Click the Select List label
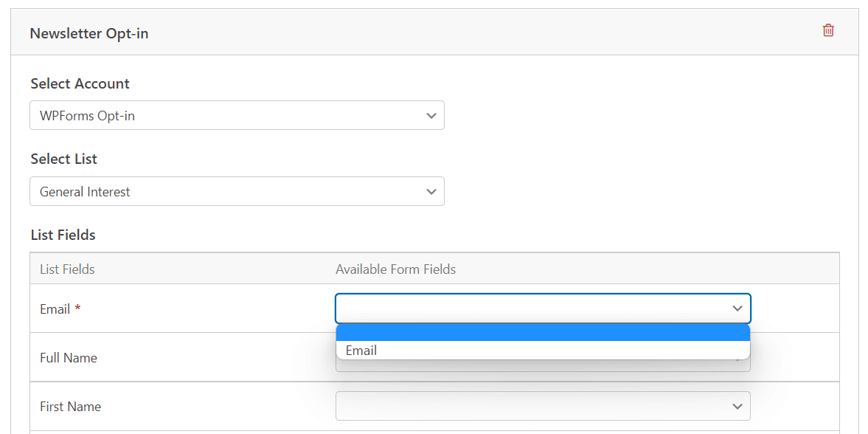This screenshot has width=868, height=434. pos(62,159)
